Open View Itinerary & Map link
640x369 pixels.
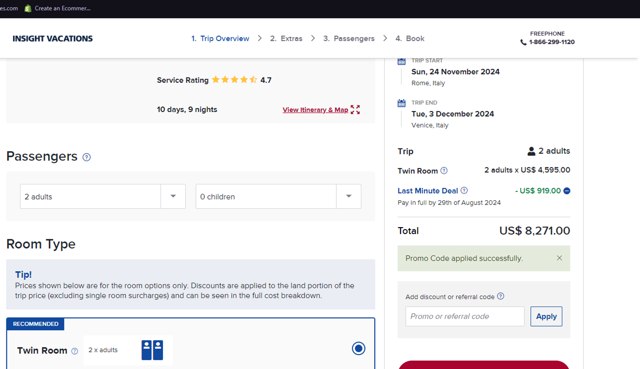[x=315, y=109]
